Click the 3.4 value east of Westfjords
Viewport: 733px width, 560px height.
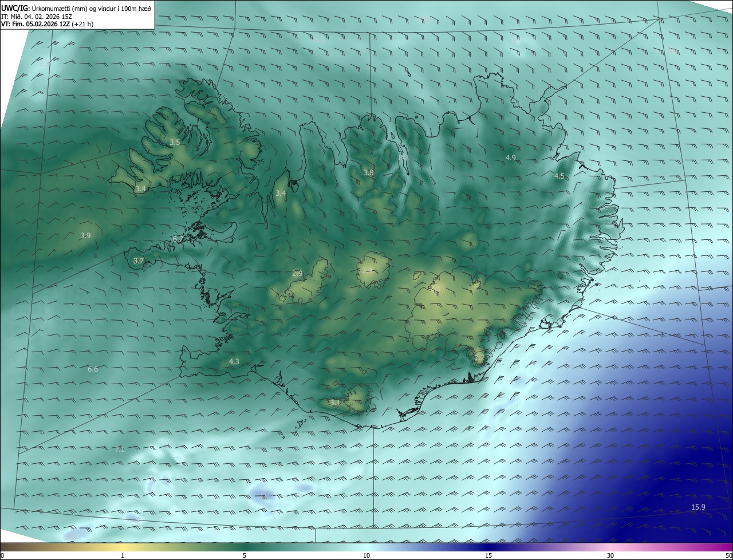(281, 194)
